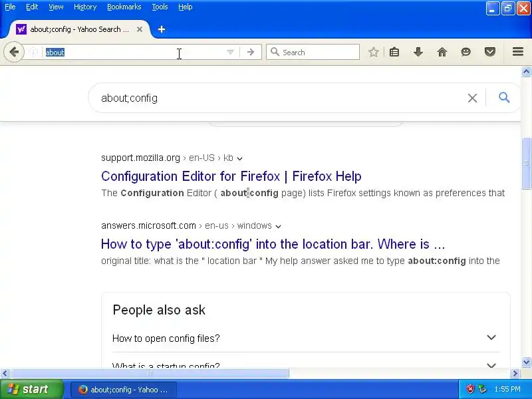
Task: Expand the support.mozilla.org result dropdown arrow
Action: (240, 158)
